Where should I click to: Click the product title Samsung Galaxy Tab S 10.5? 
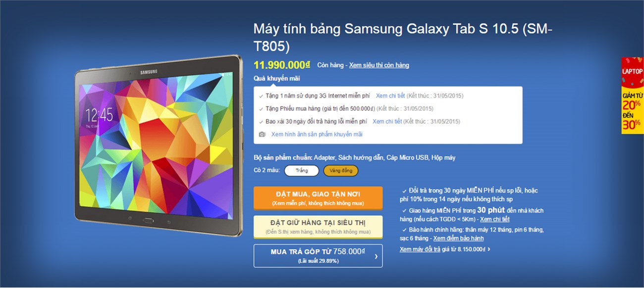403,37
